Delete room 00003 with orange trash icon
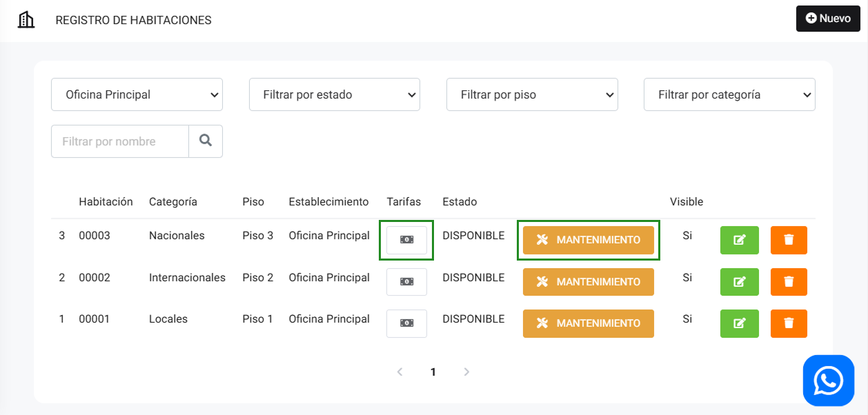Image resolution: width=868 pixels, height=415 pixels. pos(789,240)
